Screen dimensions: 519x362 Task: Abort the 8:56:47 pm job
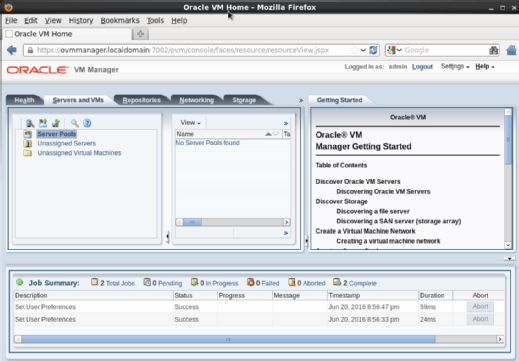tap(480, 306)
